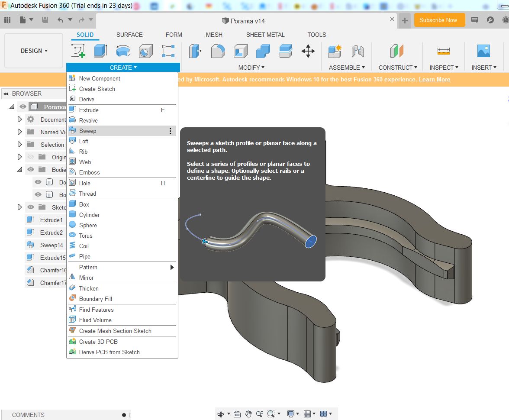Select the Shell tool icon in Modify
Viewport: 509px width, 420px height.
[x=241, y=51]
